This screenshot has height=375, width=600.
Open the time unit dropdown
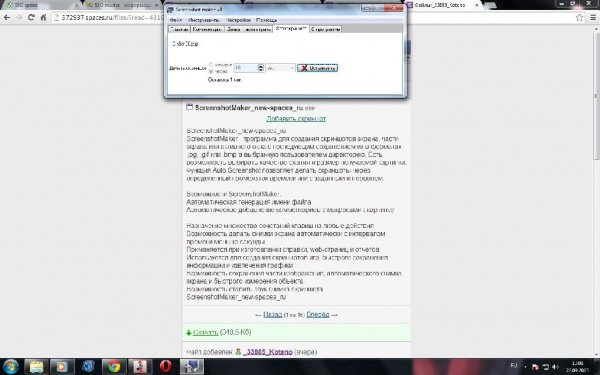281,68
